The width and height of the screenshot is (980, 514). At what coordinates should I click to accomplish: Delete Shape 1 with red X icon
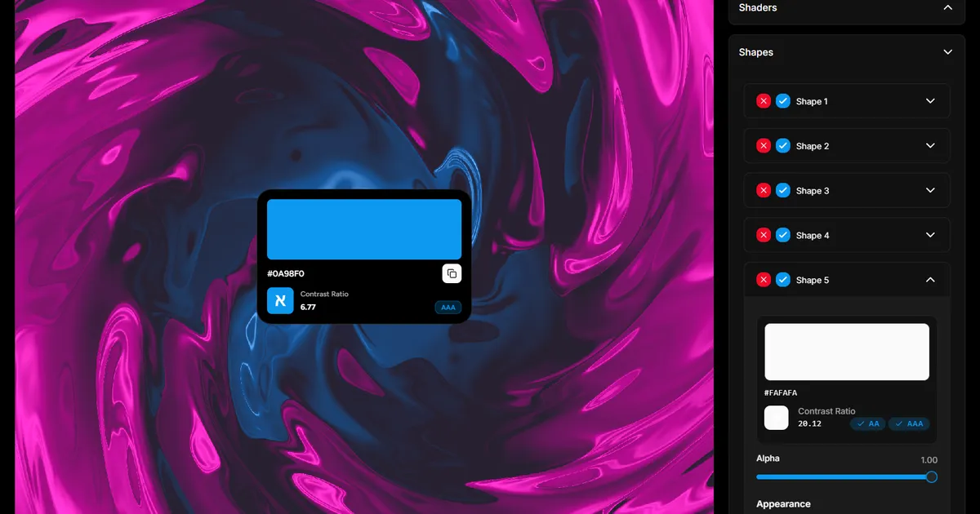[764, 101]
